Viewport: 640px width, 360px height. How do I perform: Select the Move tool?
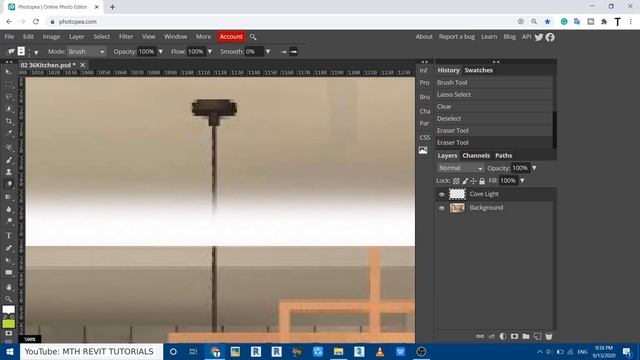(9, 72)
